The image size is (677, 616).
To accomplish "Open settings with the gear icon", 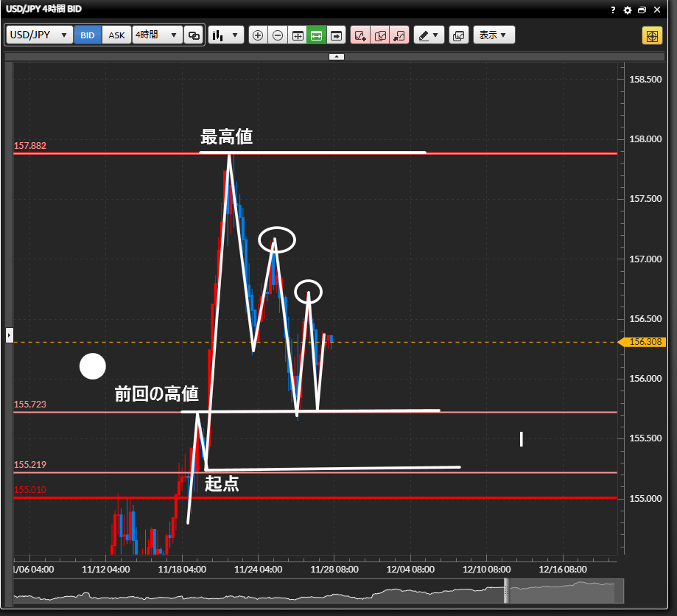I will 628,10.
